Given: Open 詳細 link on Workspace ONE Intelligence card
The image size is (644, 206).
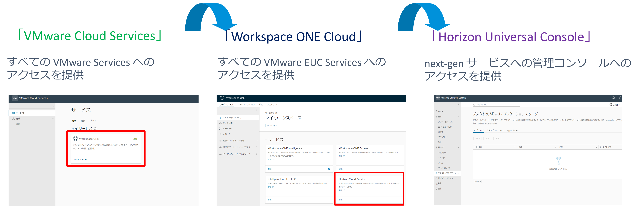Looking at the screenshot, I should (271, 159).
